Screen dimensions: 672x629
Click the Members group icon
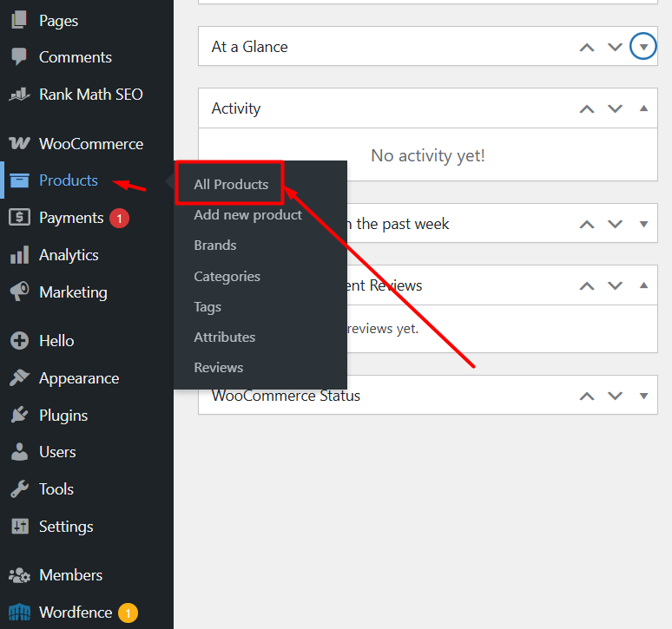coord(19,575)
